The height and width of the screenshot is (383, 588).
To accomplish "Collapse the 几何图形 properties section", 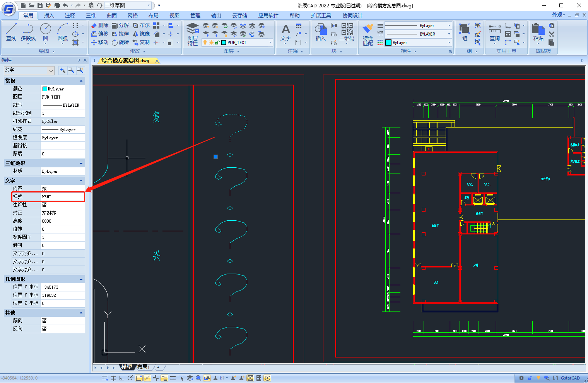I will coord(81,279).
